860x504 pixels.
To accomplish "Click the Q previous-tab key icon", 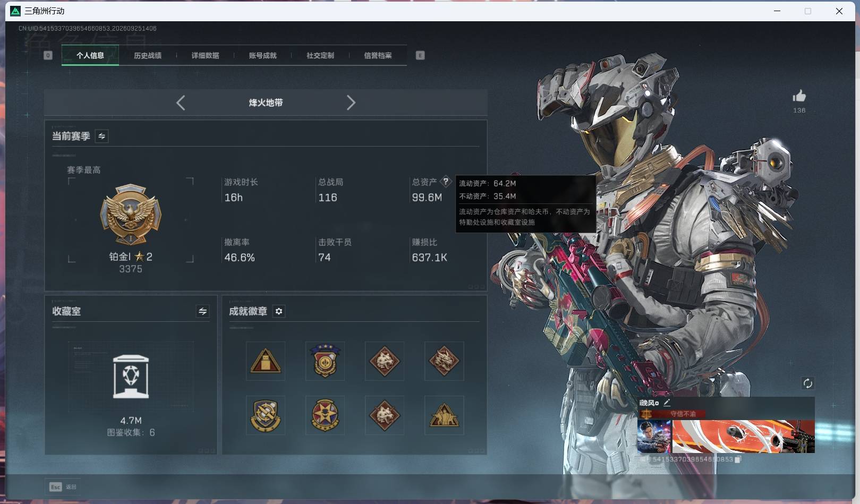I will click(x=48, y=55).
